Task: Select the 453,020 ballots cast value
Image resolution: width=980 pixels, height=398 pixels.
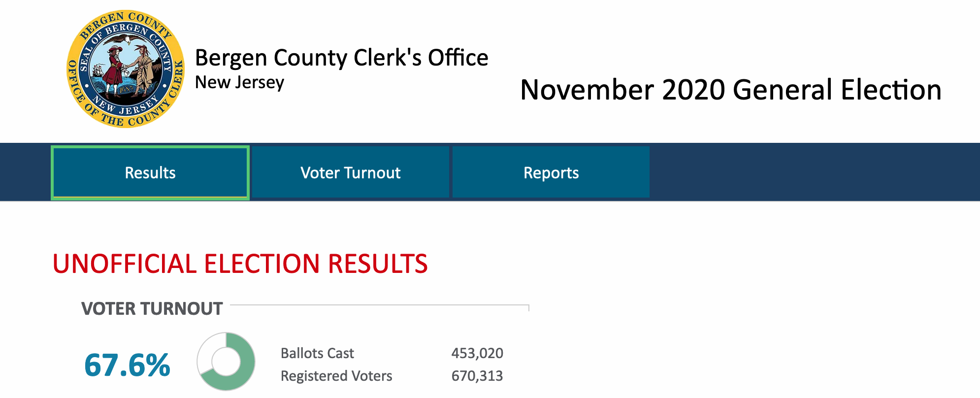Action: coord(477,353)
